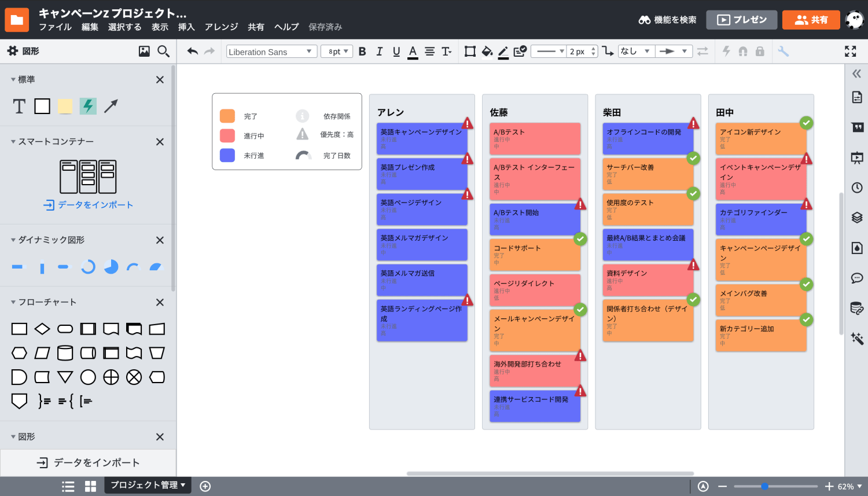Open the fill color bucket tool
The image size is (868, 496).
[487, 52]
